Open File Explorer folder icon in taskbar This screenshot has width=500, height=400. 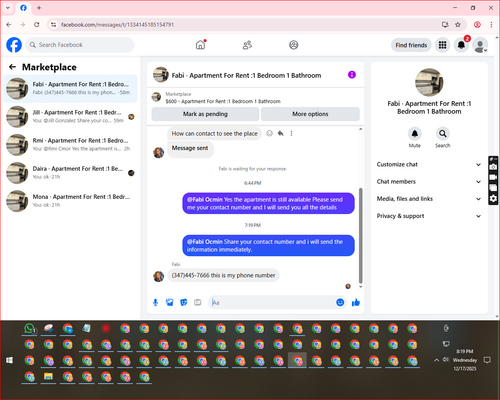point(49,377)
